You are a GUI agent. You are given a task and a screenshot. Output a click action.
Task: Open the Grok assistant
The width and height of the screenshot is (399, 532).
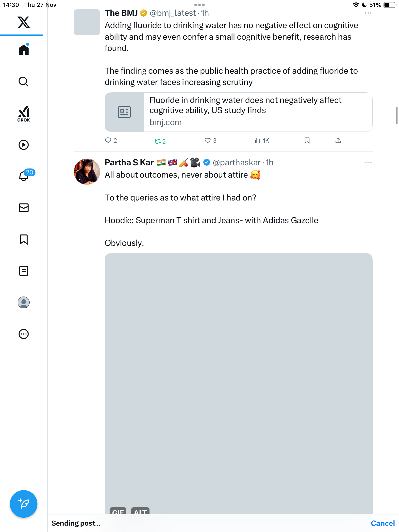pos(24,114)
